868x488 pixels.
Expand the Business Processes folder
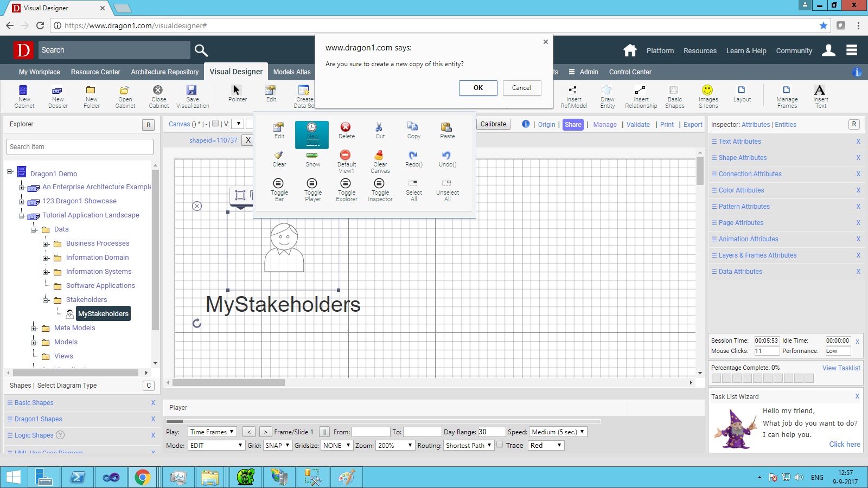46,243
